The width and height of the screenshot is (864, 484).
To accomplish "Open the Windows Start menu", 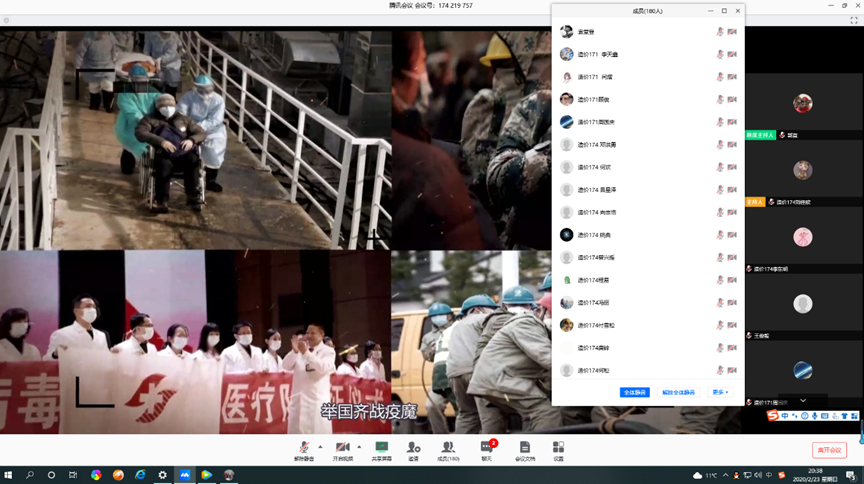I will point(8,475).
